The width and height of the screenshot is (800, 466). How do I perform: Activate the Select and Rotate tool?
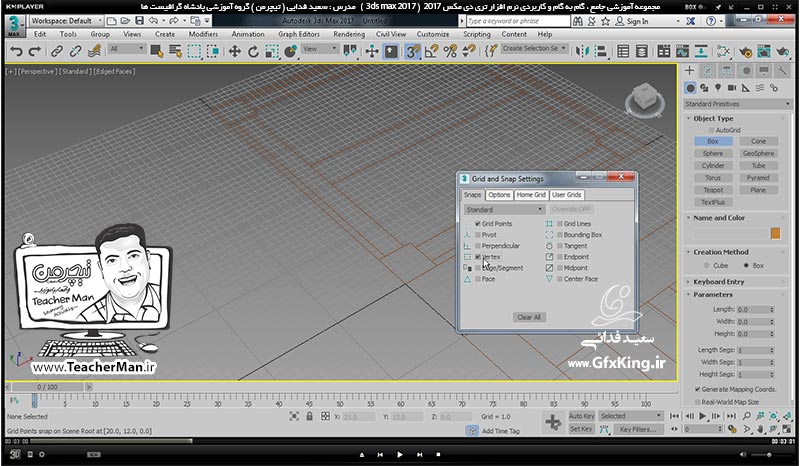pyautogui.click(x=253, y=51)
